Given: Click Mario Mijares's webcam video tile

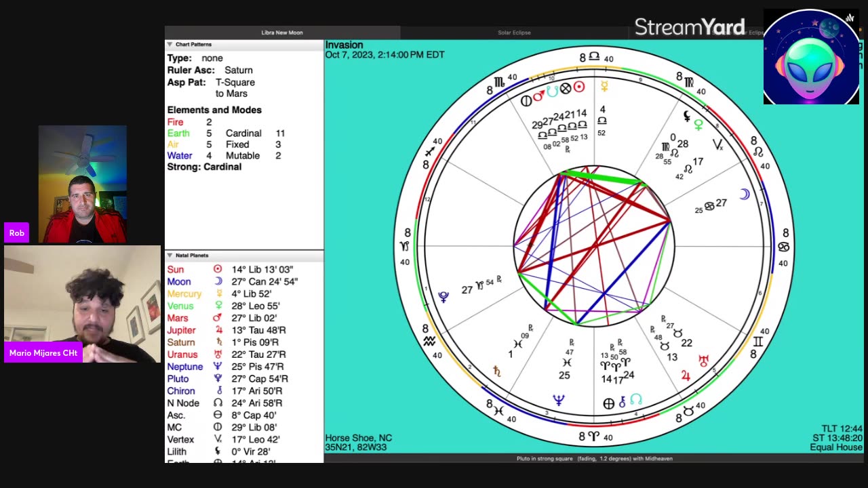Looking at the screenshot, I should pyautogui.click(x=82, y=304).
